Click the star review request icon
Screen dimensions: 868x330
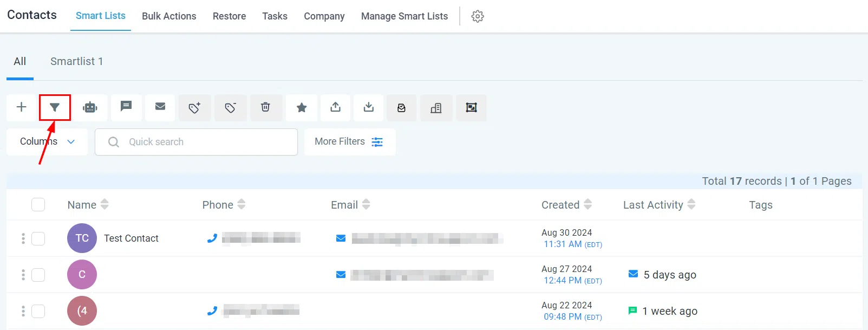[x=302, y=107]
